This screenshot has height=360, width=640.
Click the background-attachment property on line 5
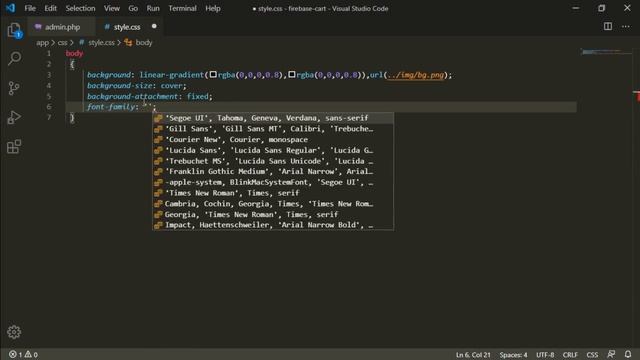pyautogui.click(x=133, y=96)
